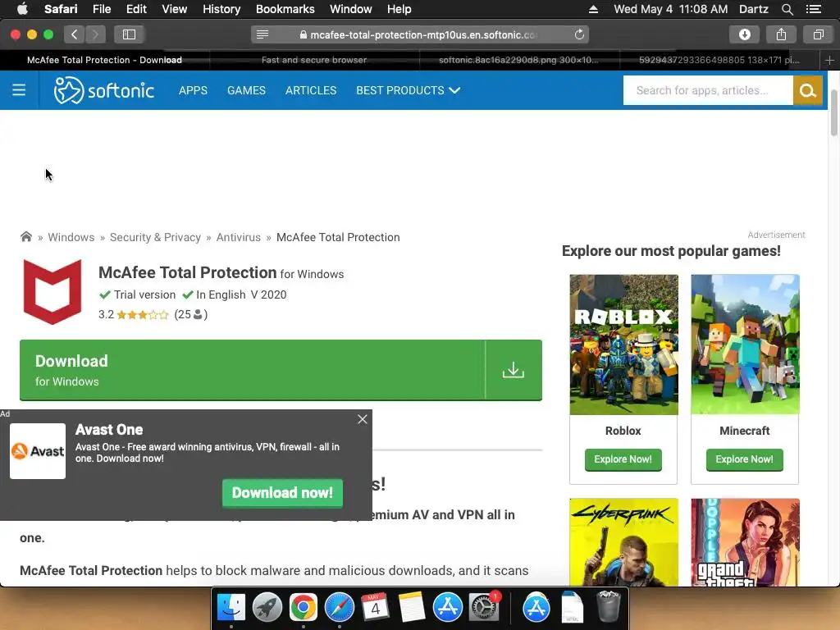Open the Window menu
840x630 pixels.
(350, 9)
